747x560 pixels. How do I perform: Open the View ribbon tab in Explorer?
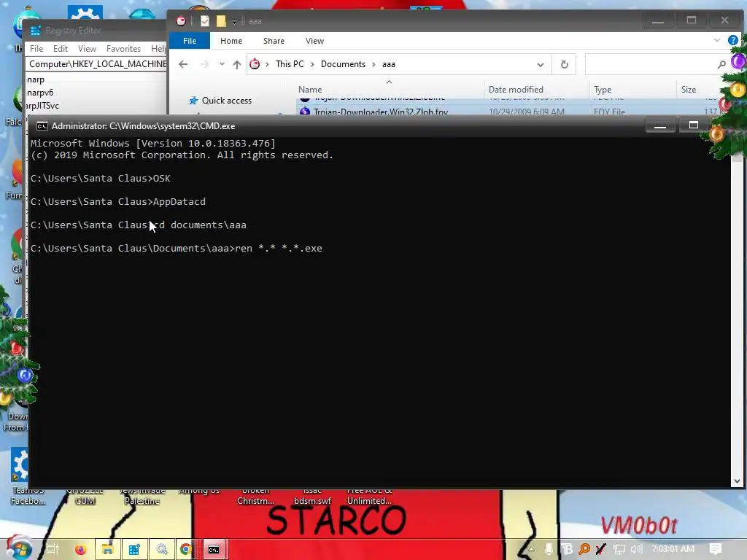pyautogui.click(x=314, y=41)
